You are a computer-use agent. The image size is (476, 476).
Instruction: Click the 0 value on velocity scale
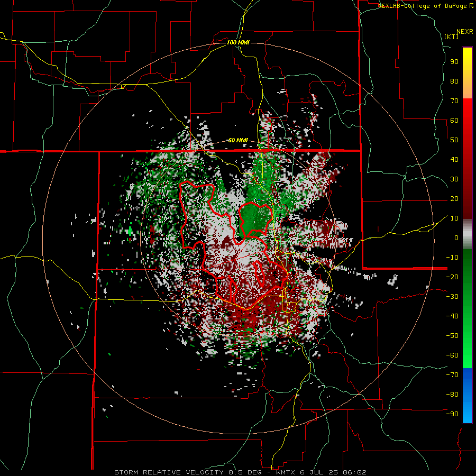tap(456, 238)
